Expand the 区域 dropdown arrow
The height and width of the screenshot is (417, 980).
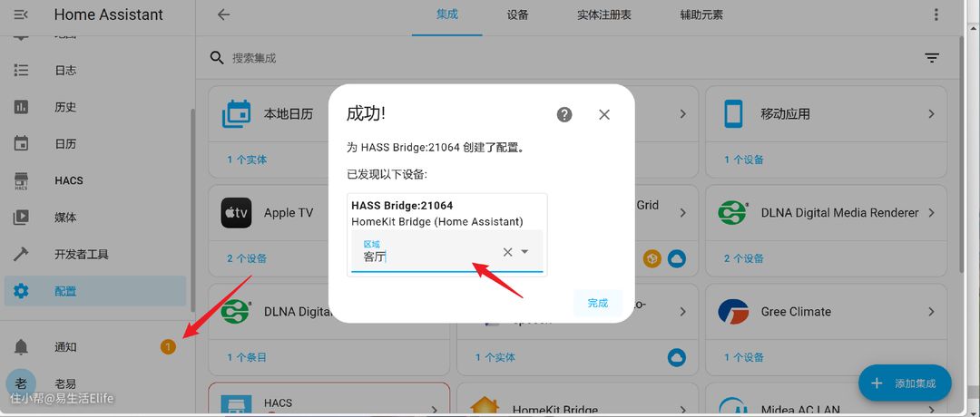pos(525,252)
